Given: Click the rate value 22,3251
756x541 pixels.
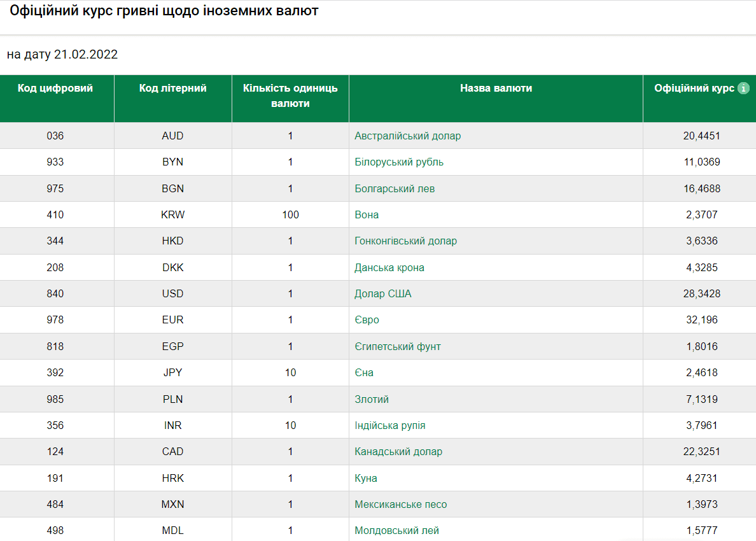Looking at the screenshot, I should 701,451.
